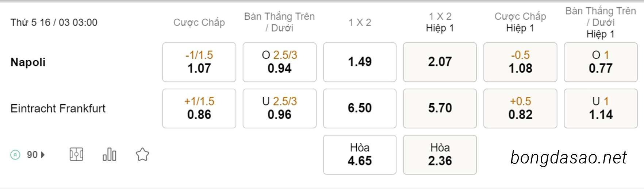Select Frankfurt handicap +1/1.5 odds 0.86
644x189 pixels.
click(199, 108)
